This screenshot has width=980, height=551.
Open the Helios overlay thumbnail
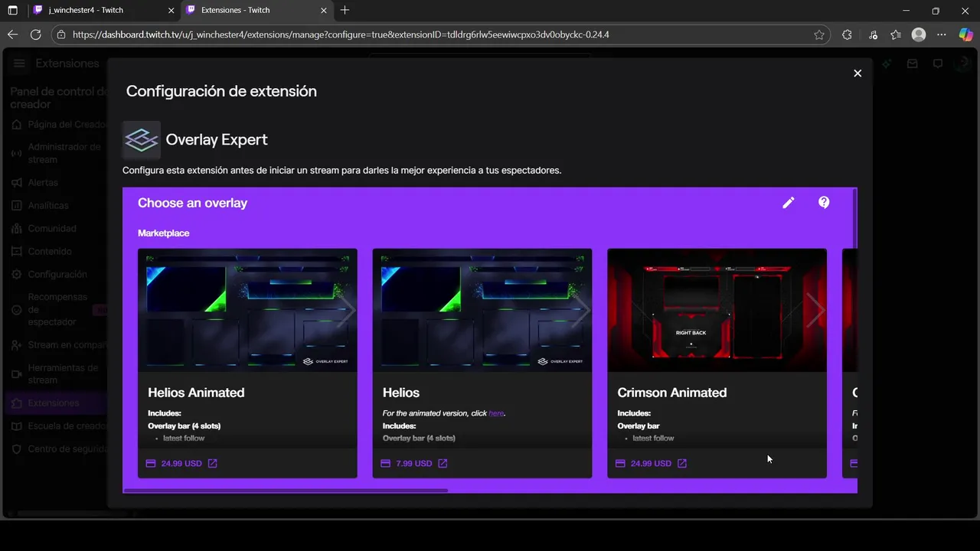482,310
